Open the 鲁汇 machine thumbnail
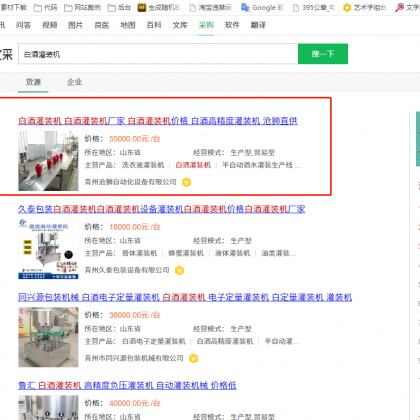This screenshot has height=420, width=420. click(48, 408)
